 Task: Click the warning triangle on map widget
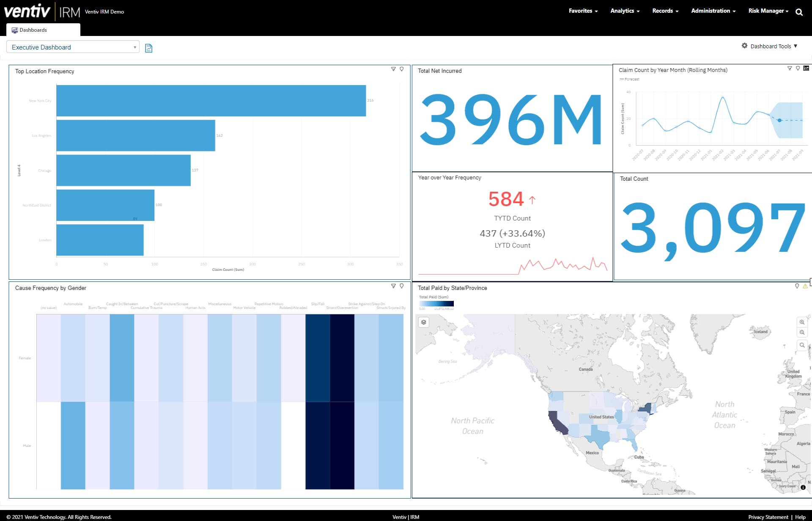click(x=805, y=286)
